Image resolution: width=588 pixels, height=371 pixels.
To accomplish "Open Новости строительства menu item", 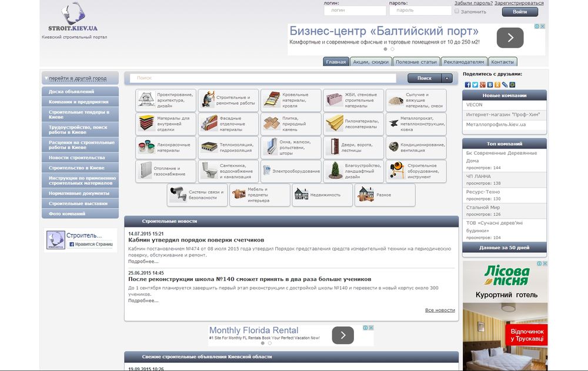I will pos(80,158).
